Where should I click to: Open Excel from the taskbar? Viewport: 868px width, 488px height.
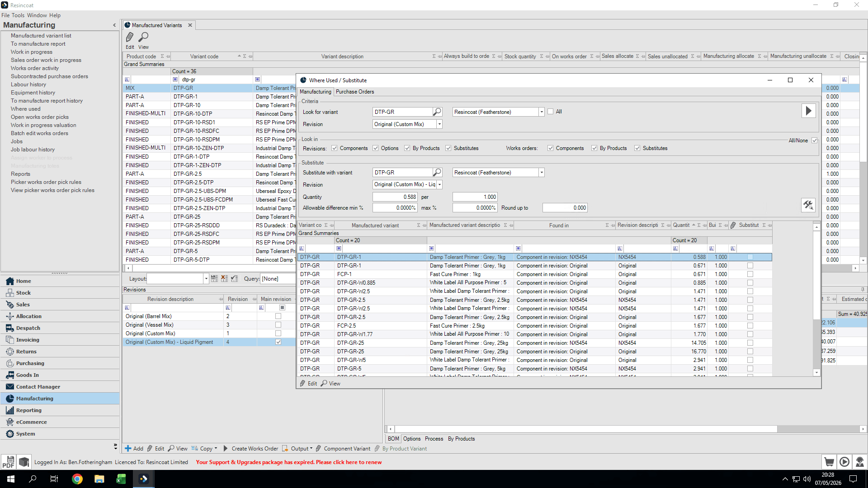pyautogui.click(x=121, y=479)
